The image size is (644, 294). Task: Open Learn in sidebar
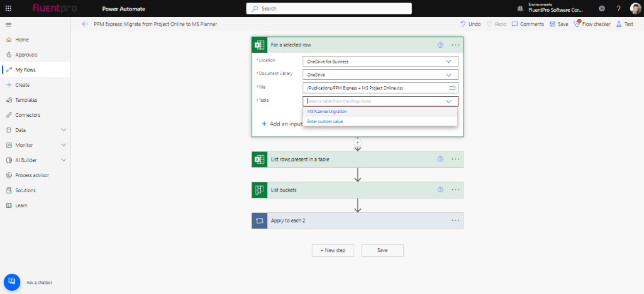(x=35, y=205)
